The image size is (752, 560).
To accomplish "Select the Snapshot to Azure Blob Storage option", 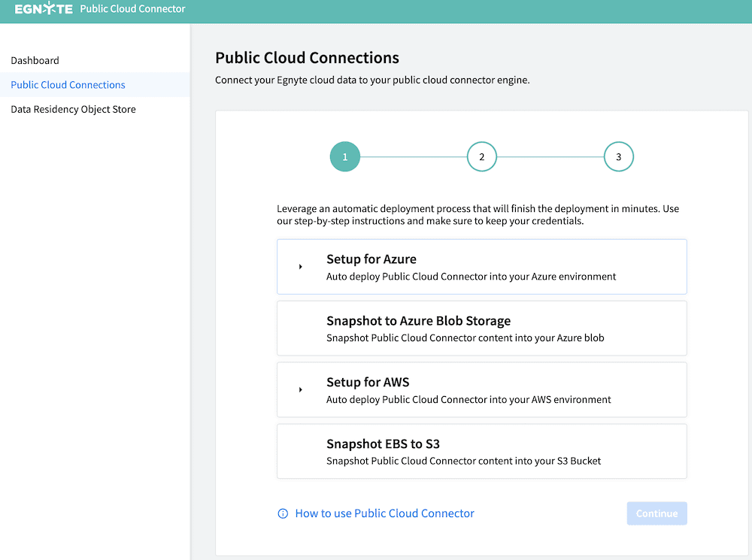I will [481, 328].
